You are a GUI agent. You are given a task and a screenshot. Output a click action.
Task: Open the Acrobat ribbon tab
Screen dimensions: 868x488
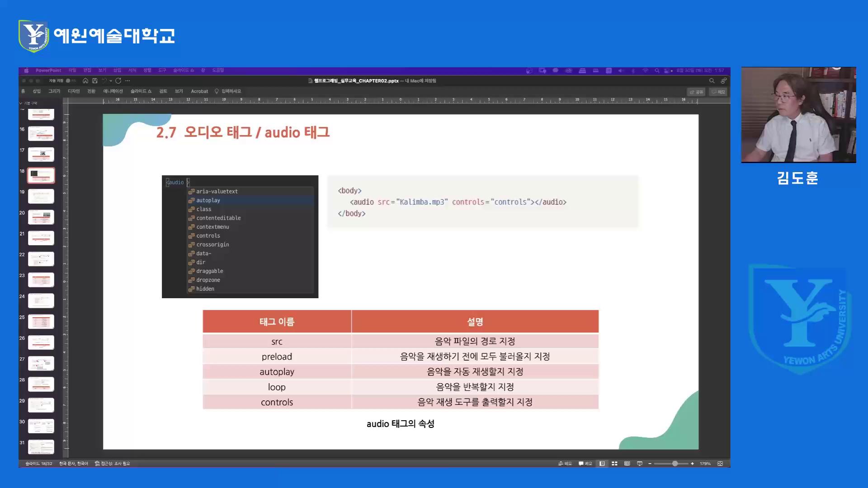pyautogui.click(x=199, y=91)
